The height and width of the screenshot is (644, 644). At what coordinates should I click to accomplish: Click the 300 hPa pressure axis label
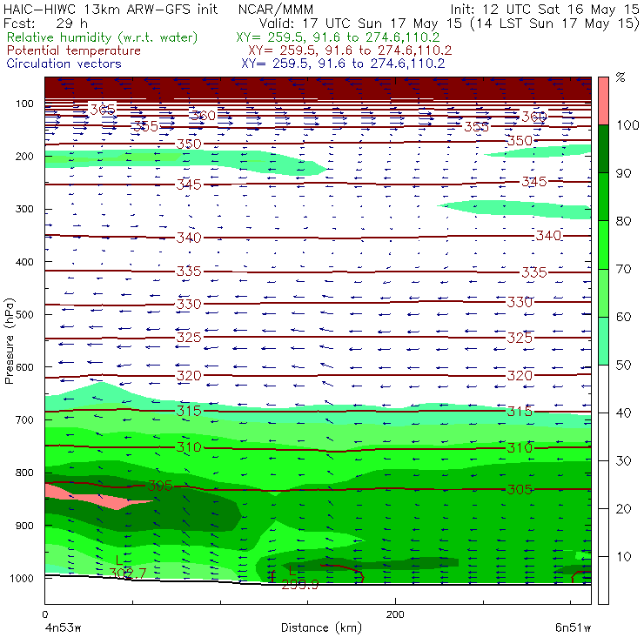click(24, 209)
